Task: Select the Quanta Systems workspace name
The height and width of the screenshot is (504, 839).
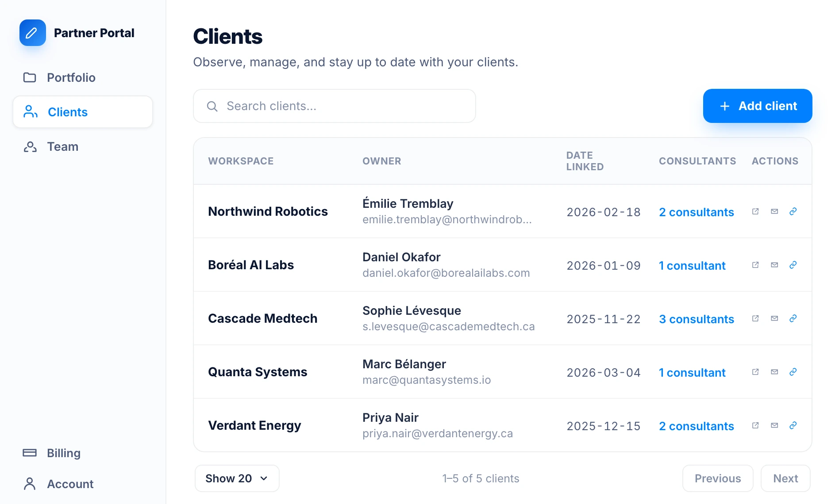Action: click(x=258, y=372)
